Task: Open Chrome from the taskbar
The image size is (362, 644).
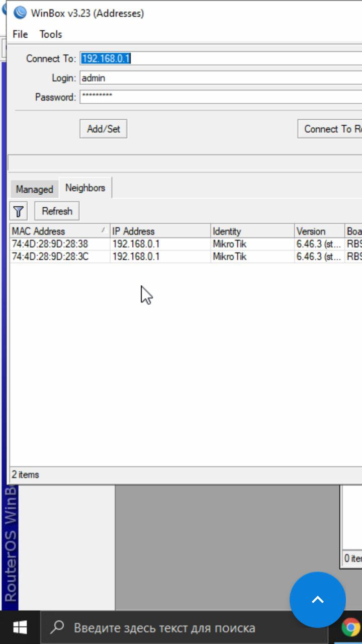Action: point(351,628)
